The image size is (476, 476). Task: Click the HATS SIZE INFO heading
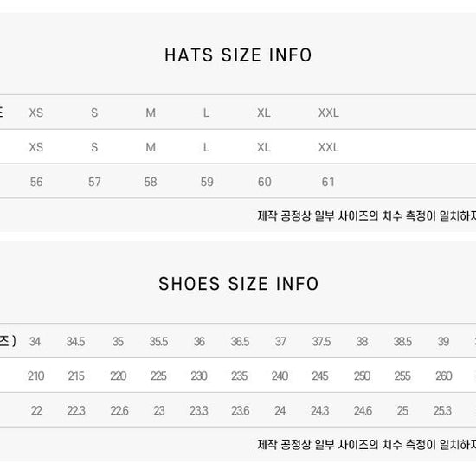238,55
